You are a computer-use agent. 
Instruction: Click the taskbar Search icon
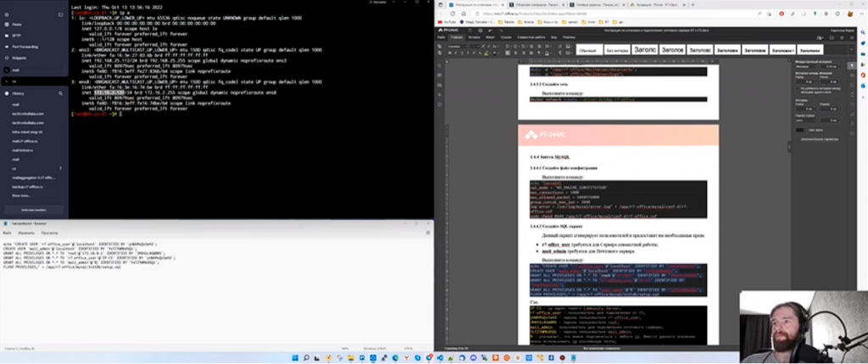(306, 358)
